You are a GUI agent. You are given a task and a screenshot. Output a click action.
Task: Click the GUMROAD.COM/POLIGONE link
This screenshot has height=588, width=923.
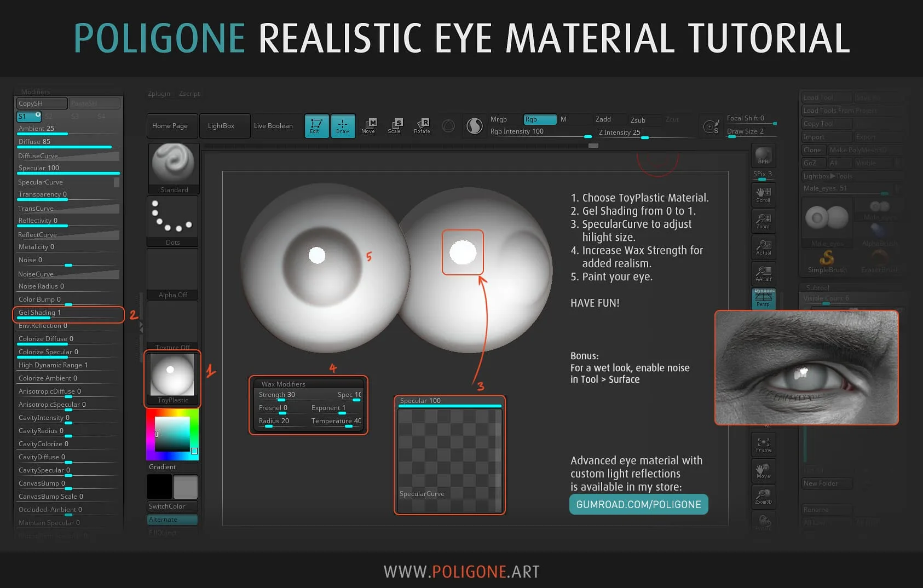(638, 504)
